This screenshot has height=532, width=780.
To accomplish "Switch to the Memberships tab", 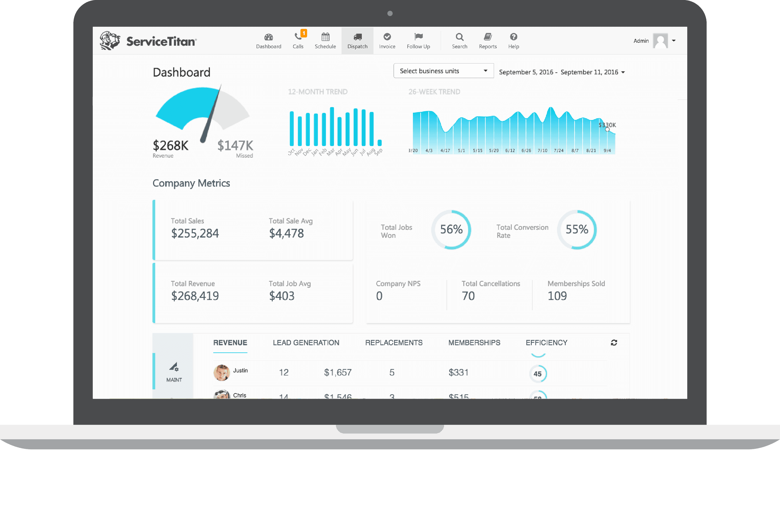I will (474, 342).
